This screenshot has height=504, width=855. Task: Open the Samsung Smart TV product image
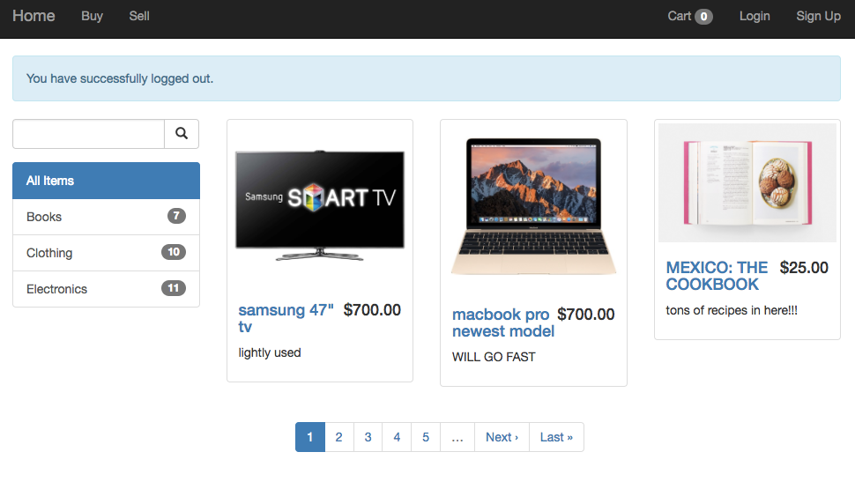pos(320,205)
